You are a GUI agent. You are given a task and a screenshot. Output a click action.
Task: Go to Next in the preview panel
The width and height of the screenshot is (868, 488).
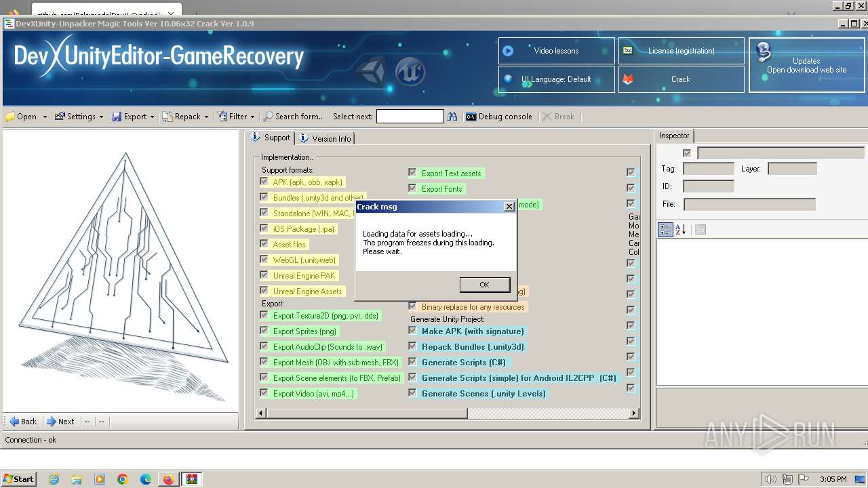pos(60,422)
